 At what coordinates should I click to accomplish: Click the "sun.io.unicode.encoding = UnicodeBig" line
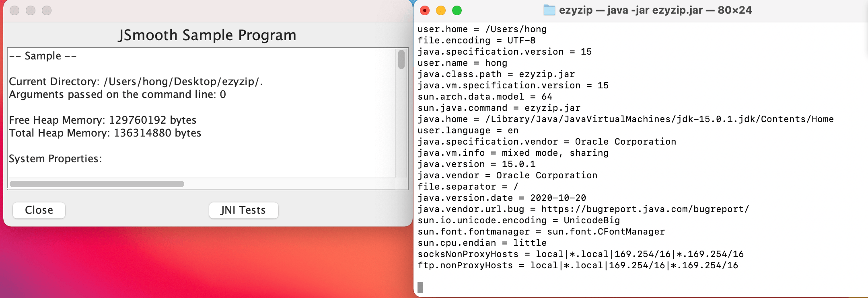(x=519, y=220)
